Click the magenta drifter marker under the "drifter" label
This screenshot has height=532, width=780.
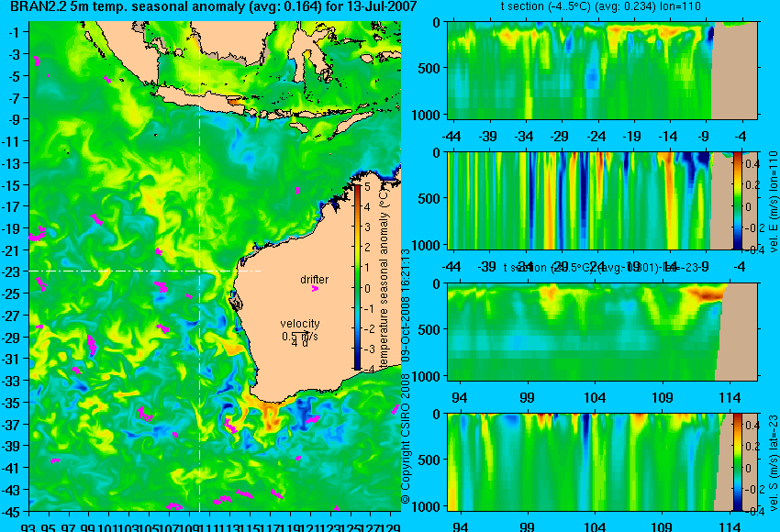[315, 288]
